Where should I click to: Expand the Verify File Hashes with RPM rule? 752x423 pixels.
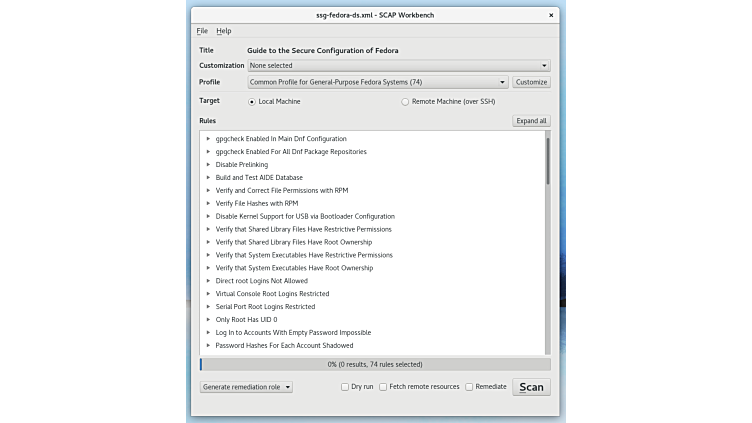pyautogui.click(x=208, y=203)
